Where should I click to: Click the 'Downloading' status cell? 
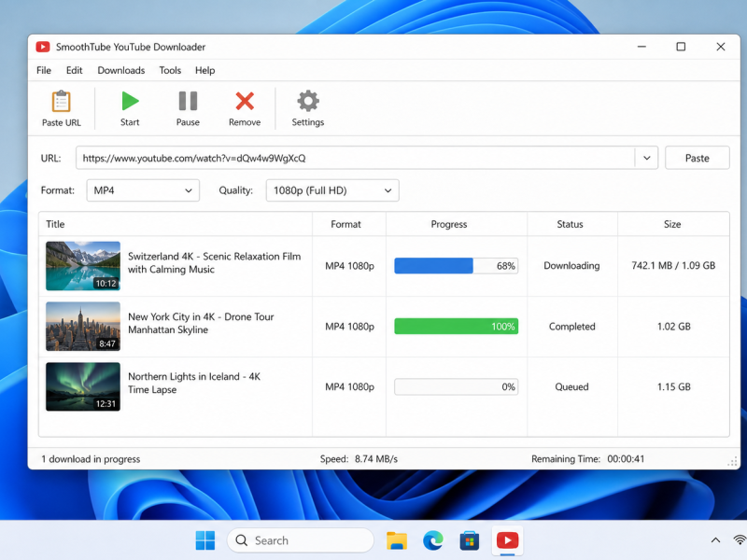click(x=571, y=266)
